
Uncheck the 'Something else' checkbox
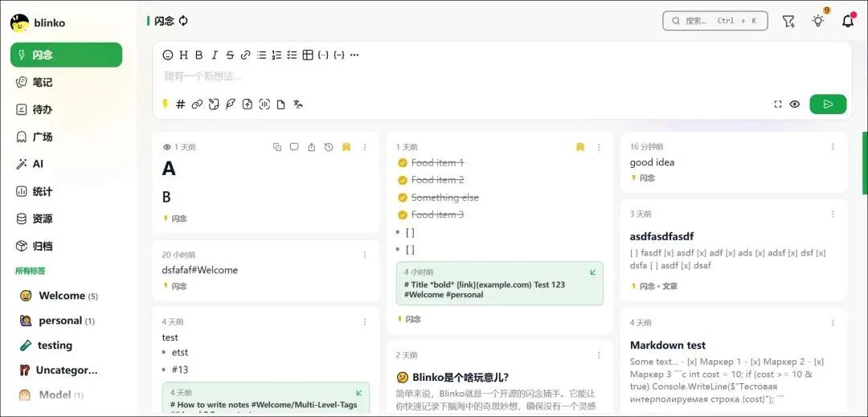point(403,198)
